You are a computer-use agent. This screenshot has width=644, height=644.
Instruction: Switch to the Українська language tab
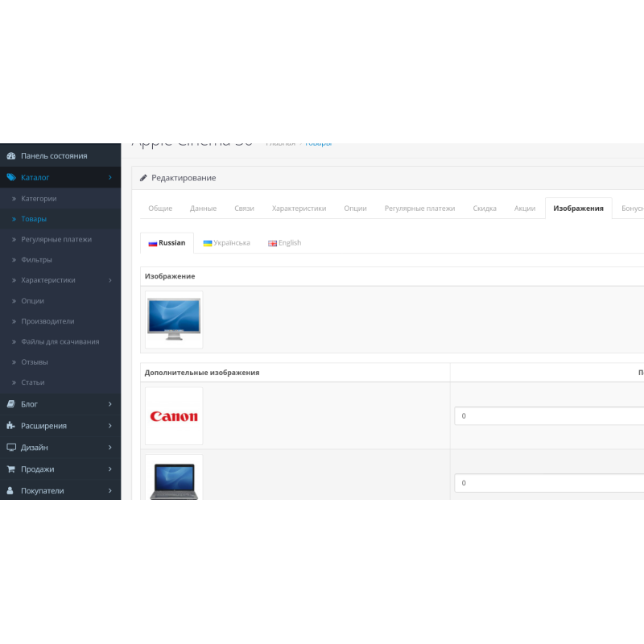coord(227,243)
